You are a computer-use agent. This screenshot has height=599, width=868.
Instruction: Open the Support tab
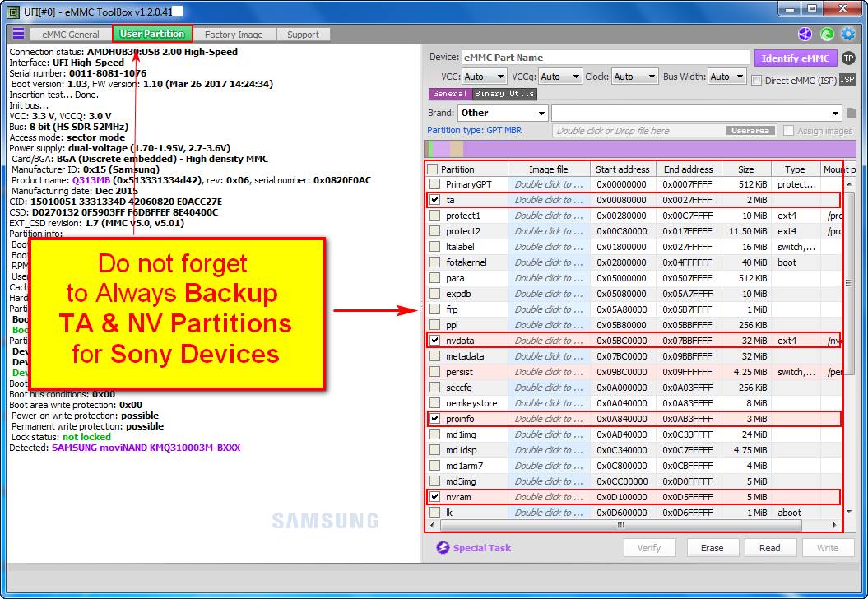[x=303, y=35]
